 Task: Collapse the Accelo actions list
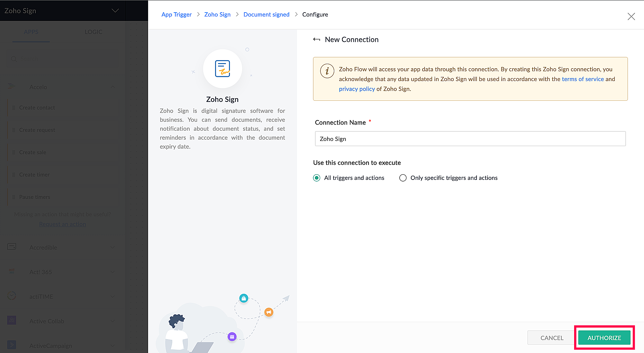[x=113, y=87]
